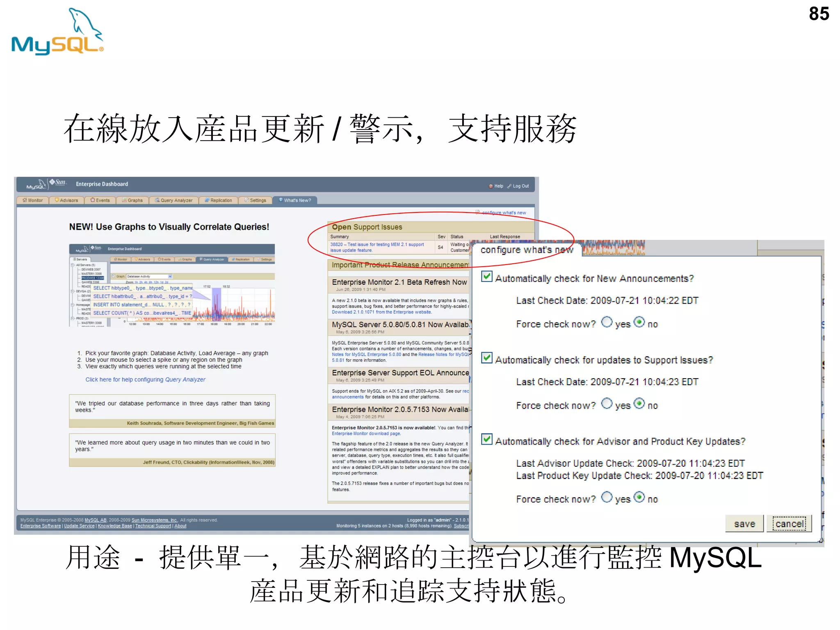Select the What's New? tab
This screenshot has height=630, width=840.
click(x=295, y=200)
